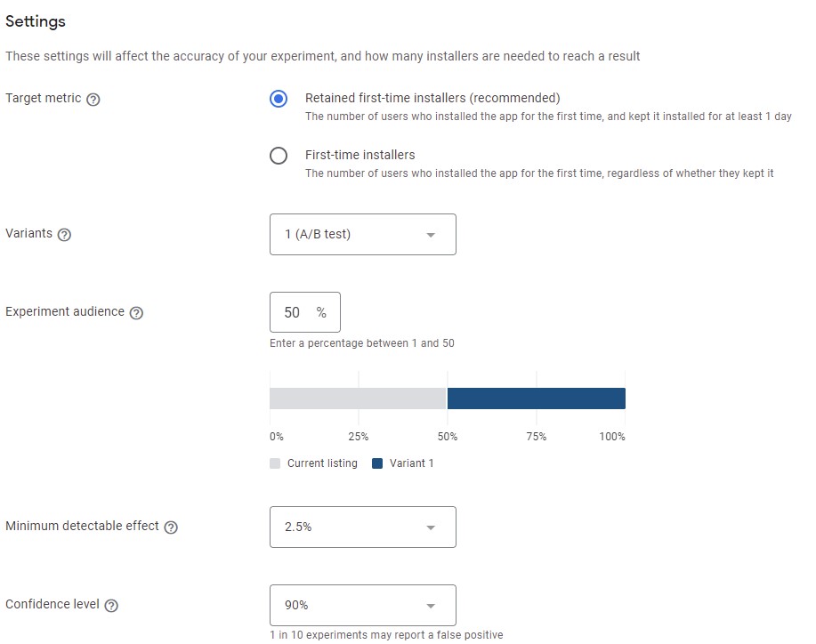Open the Target metric help icon
Screen dimensions: 816x644
[93, 99]
